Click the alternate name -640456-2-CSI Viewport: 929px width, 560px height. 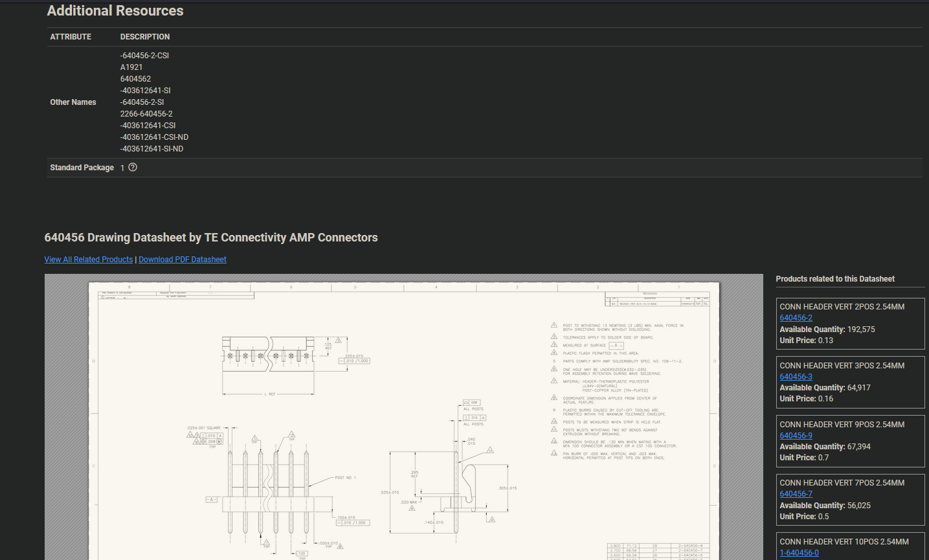144,55
